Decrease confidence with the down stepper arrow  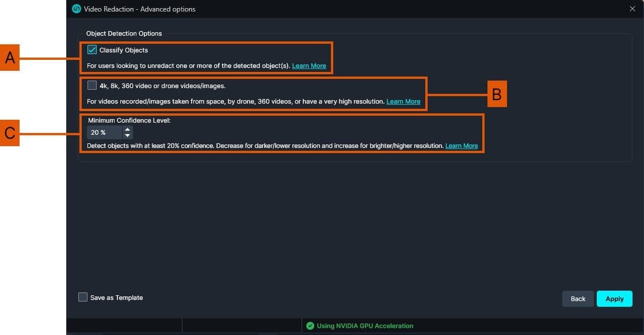point(127,135)
